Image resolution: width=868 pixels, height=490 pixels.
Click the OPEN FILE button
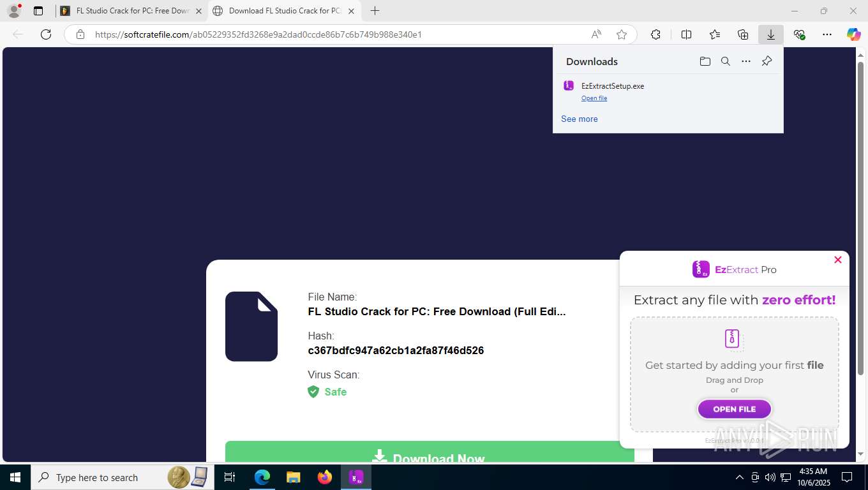[735, 409]
